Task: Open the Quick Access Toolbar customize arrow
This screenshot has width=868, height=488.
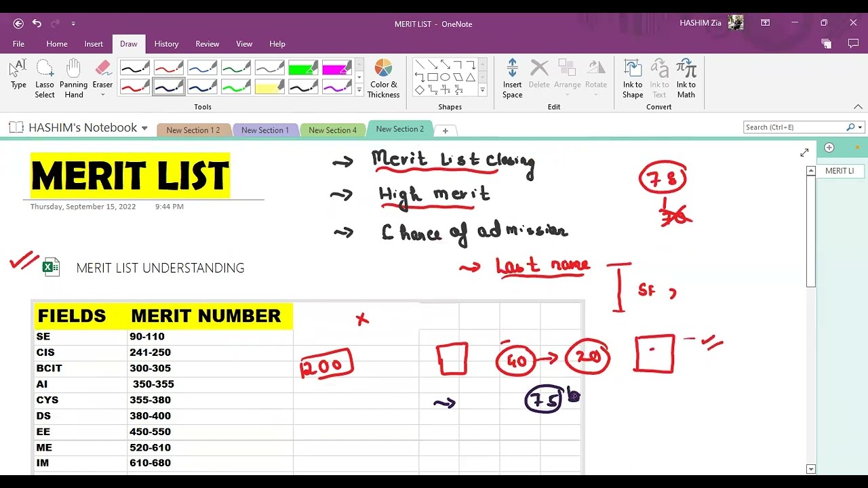Action: click(73, 24)
